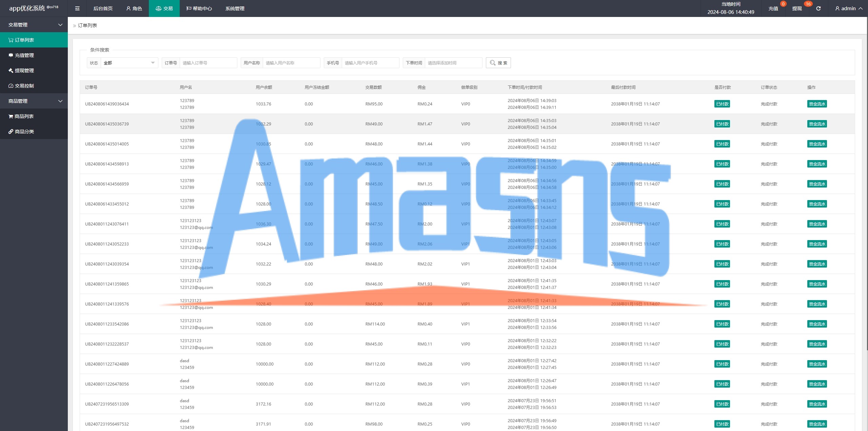Screen dimensions: 868x431
Task: Click 佣金 column header
Action: tap(421, 87)
